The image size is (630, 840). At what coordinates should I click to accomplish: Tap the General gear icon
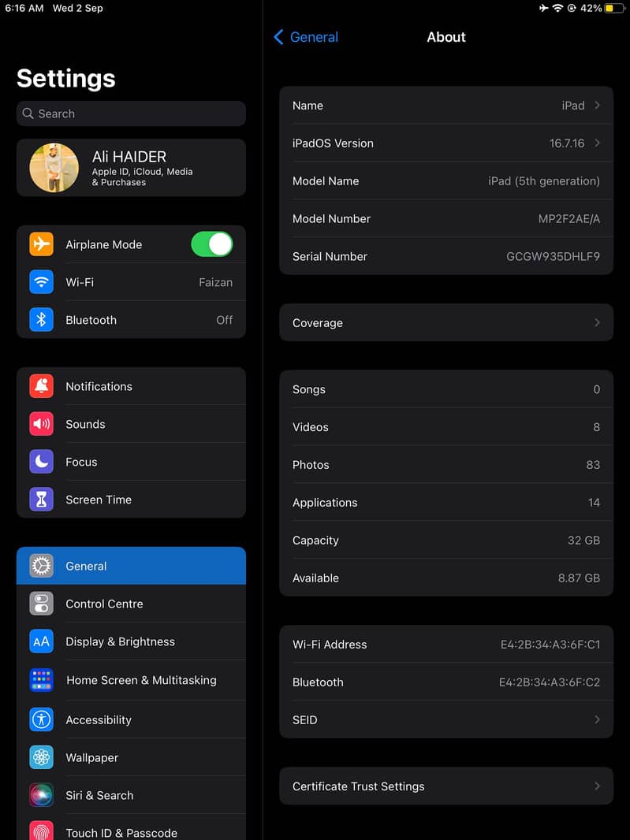click(x=41, y=566)
